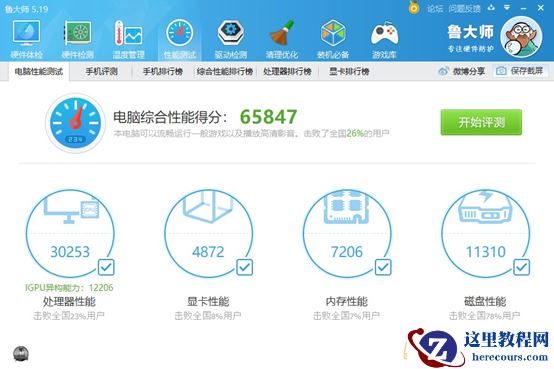Click the IGPU异构能力: 12206 text

click(69, 288)
